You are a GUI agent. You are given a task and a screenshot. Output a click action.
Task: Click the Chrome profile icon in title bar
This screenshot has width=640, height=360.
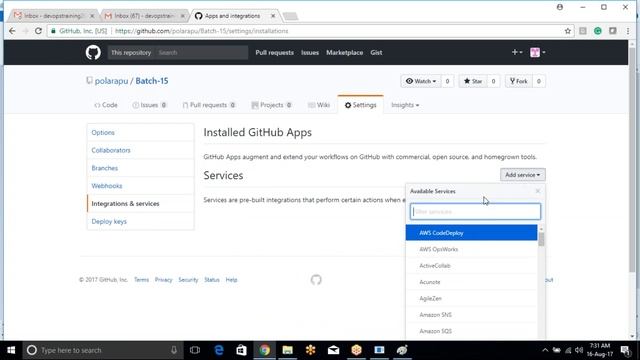pyautogui.click(x=560, y=7)
